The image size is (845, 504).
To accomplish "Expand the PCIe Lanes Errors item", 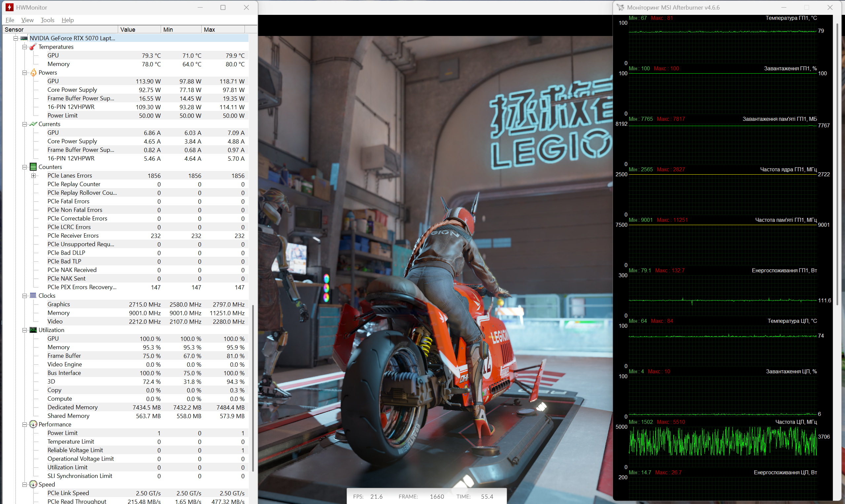I will (33, 176).
